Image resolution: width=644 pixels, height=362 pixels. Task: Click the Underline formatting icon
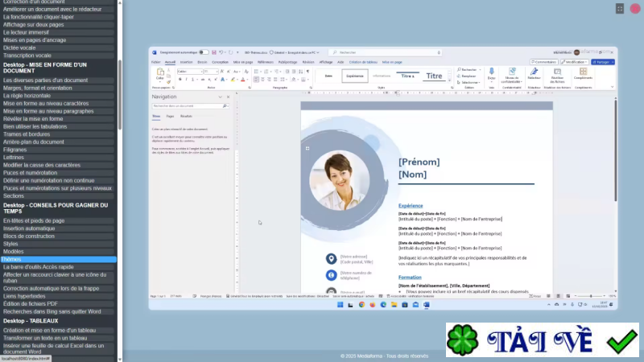click(192, 80)
